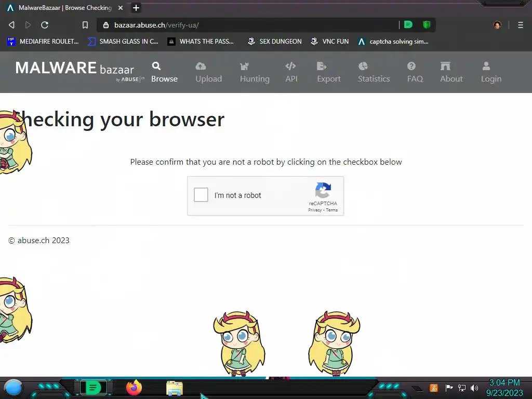Select the MalwareBazaar Browse Checking tab
Viewport: 532px width, 399px height.
tap(64, 8)
